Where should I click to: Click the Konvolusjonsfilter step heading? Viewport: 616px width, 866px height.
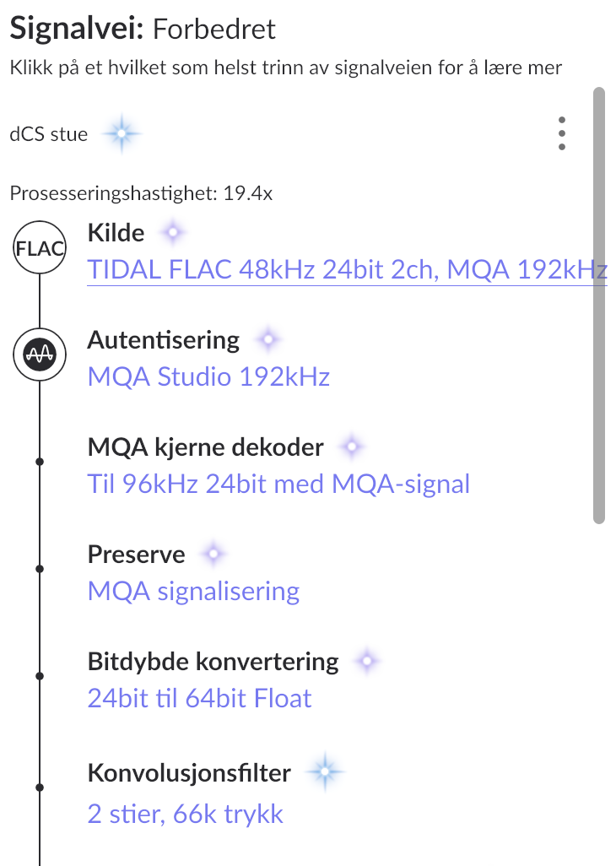(x=189, y=772)
